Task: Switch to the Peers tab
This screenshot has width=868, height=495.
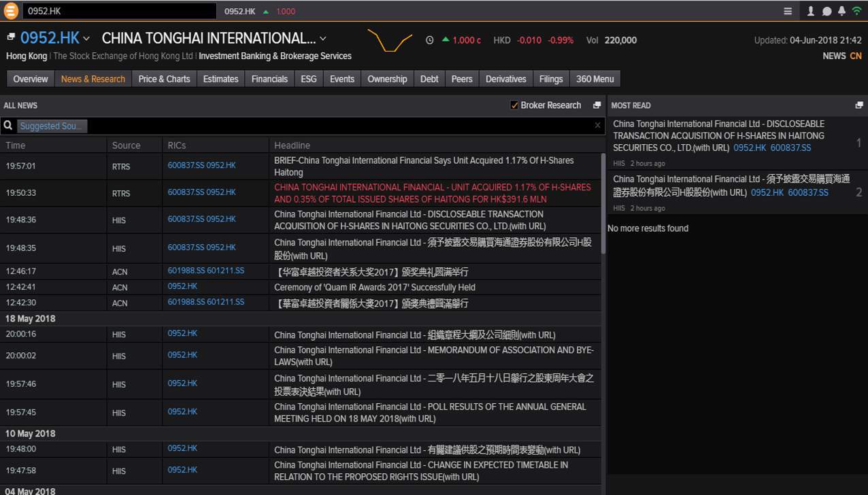Action: 462,79
